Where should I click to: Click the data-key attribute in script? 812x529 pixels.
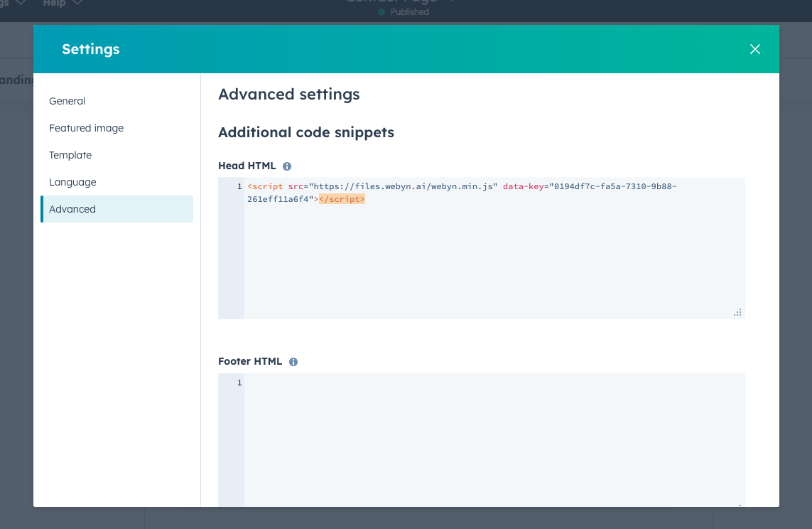coord(523,186)
